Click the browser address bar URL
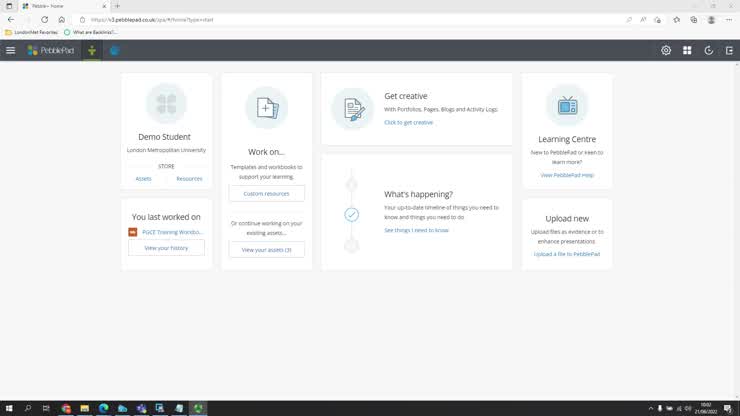The width and height of the screenshot is (740, 416). coord(152,20)
